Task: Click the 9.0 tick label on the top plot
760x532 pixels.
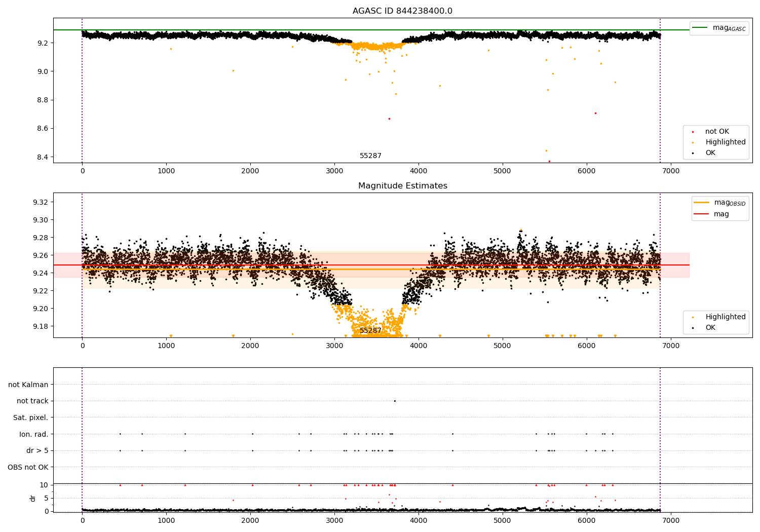Action: 43,71
